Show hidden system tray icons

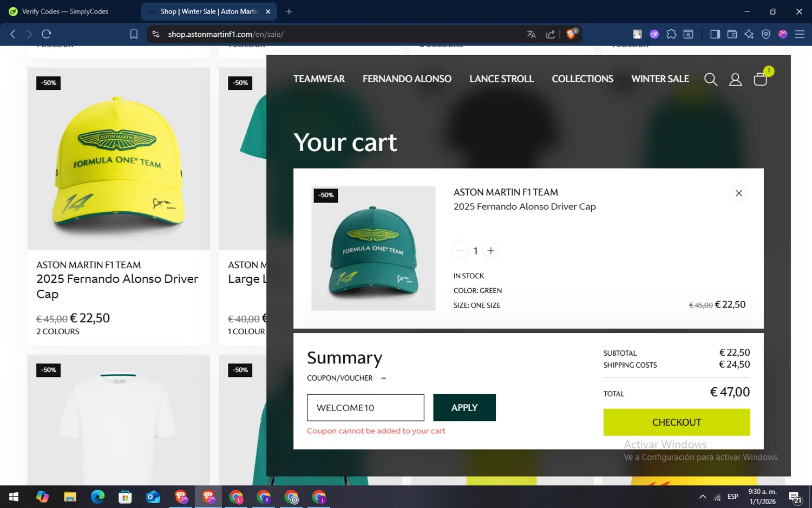[x=703, y=497]
